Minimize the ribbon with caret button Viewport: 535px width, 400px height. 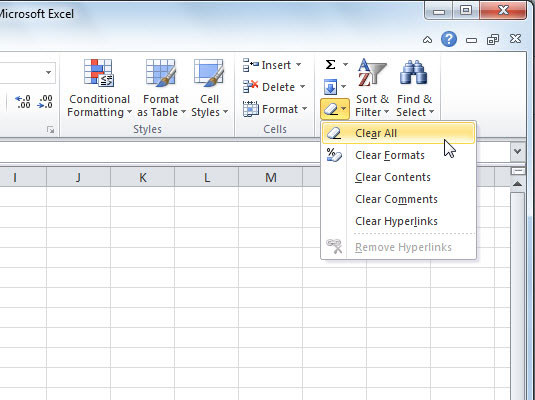click(x=427, y=40)
